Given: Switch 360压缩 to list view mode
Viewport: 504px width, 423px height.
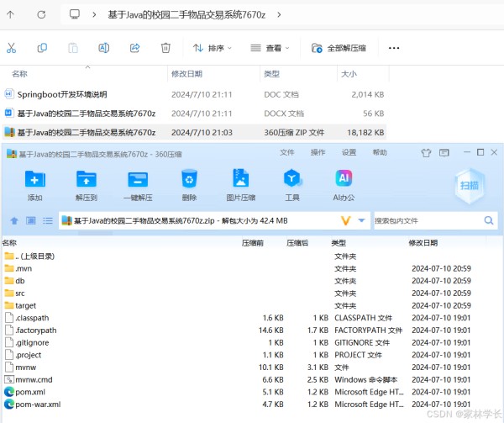Looking at the screenshot, I should [48, 220].
